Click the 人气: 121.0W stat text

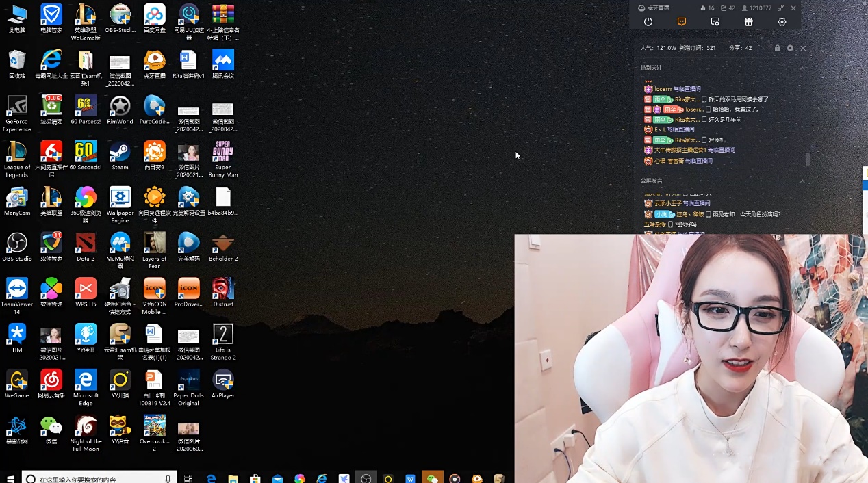point(659,48)
